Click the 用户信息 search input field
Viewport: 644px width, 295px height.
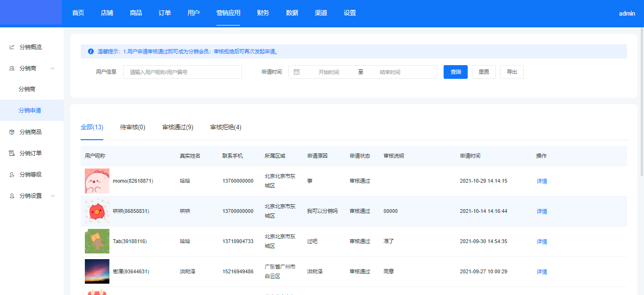click(182, 72)
